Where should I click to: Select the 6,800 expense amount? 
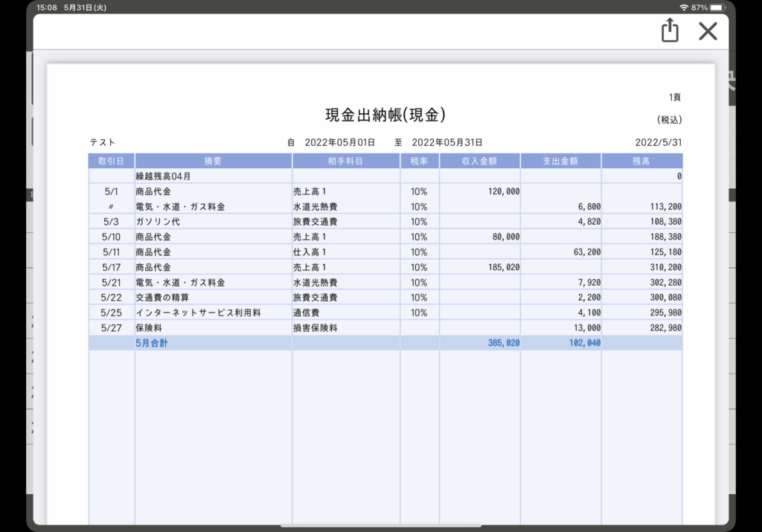(x=589, y=207)
